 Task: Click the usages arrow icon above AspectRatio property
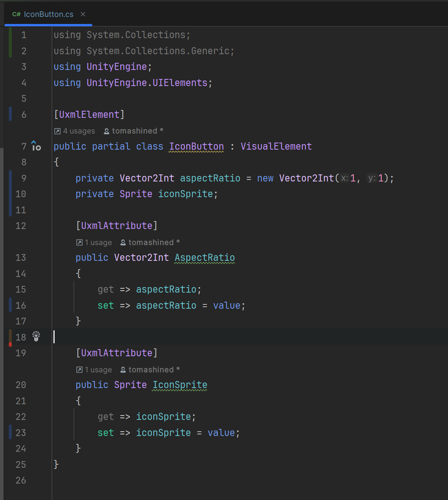[79, 242]
